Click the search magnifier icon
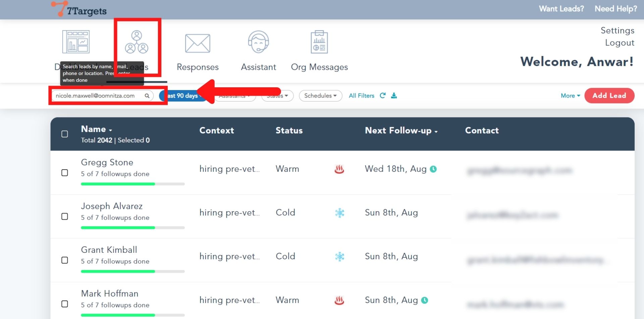 click(x=147, y=96)
